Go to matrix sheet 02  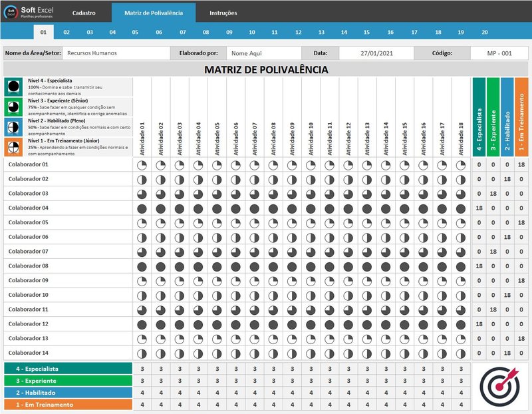[66, 32]
